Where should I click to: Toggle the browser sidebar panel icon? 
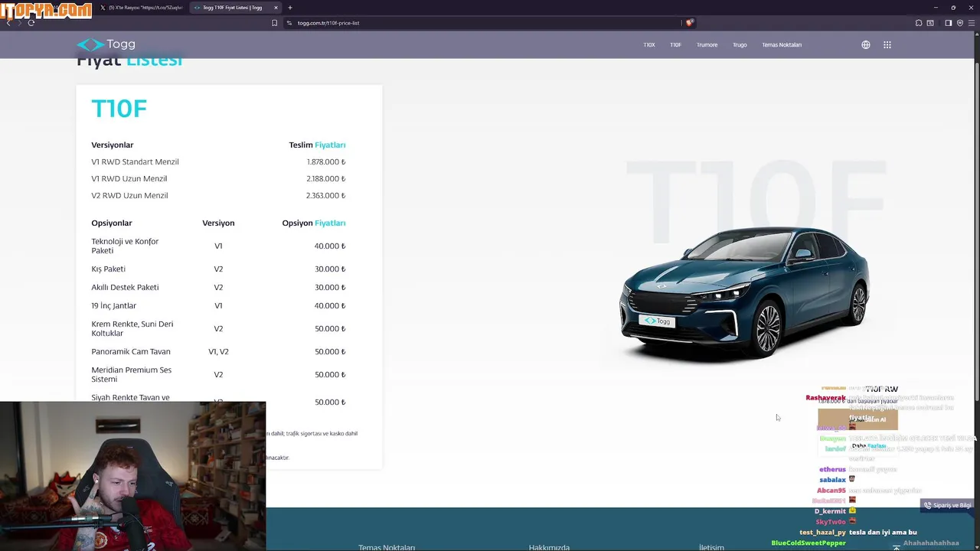948,23
